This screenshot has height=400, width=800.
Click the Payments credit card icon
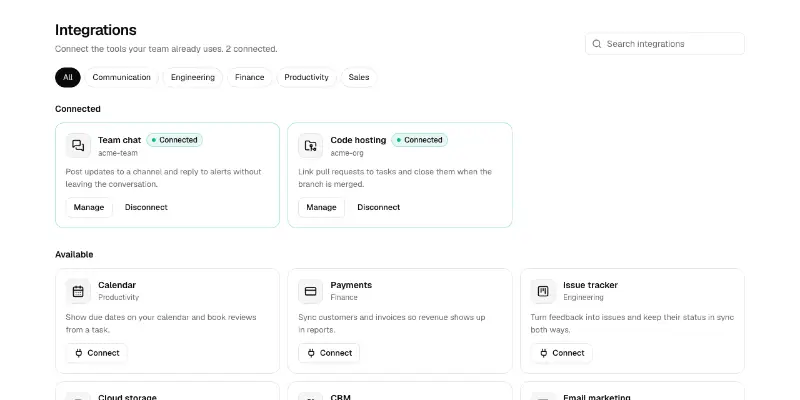(310, 291)
